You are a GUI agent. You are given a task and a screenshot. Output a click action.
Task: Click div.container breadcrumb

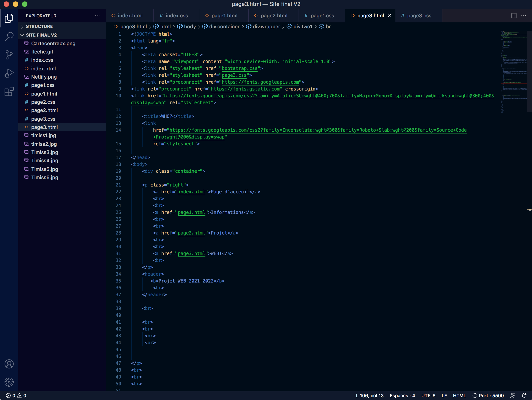(x=221, y=27)
